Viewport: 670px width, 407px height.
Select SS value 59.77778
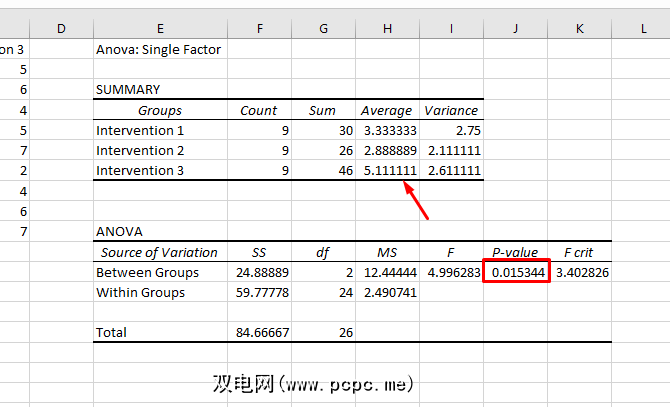click(259, 292)
